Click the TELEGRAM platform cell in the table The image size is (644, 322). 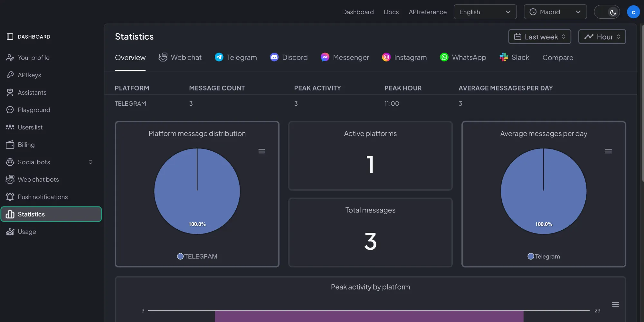click(130, 103)
